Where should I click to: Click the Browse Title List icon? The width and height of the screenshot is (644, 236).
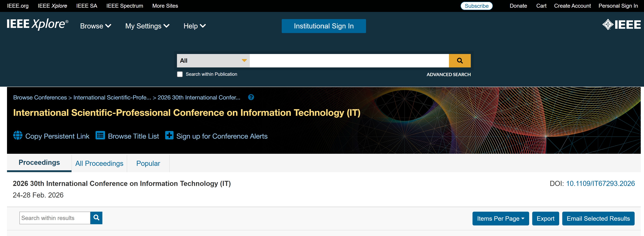pyautogui.click(x=100, y=136)
